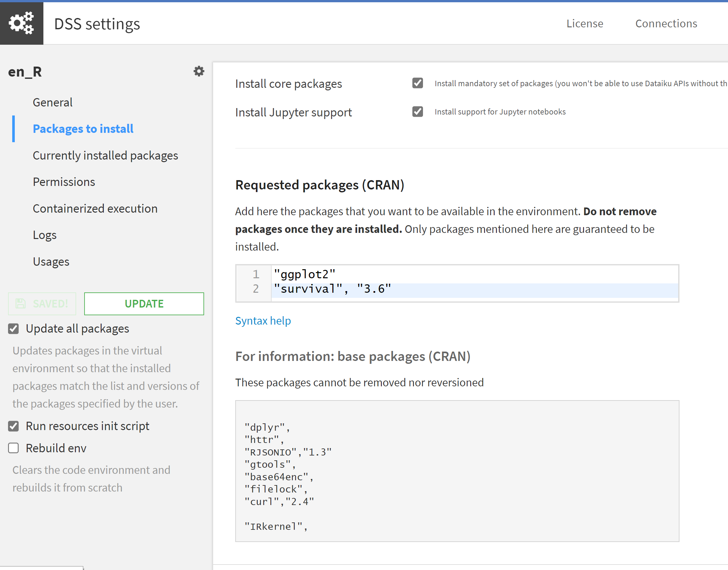Open the Syntax help link

pyautogui.click(x=263, y=321)
